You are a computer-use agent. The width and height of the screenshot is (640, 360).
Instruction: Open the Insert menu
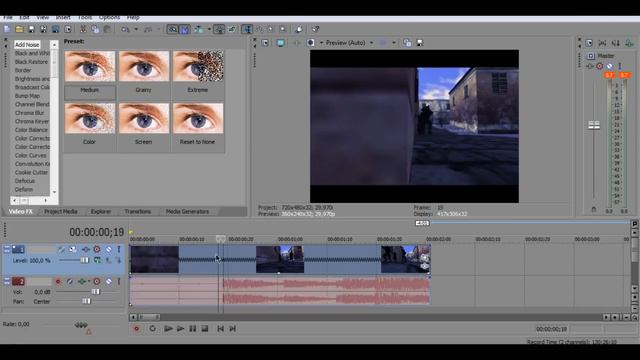pos(63,18)
